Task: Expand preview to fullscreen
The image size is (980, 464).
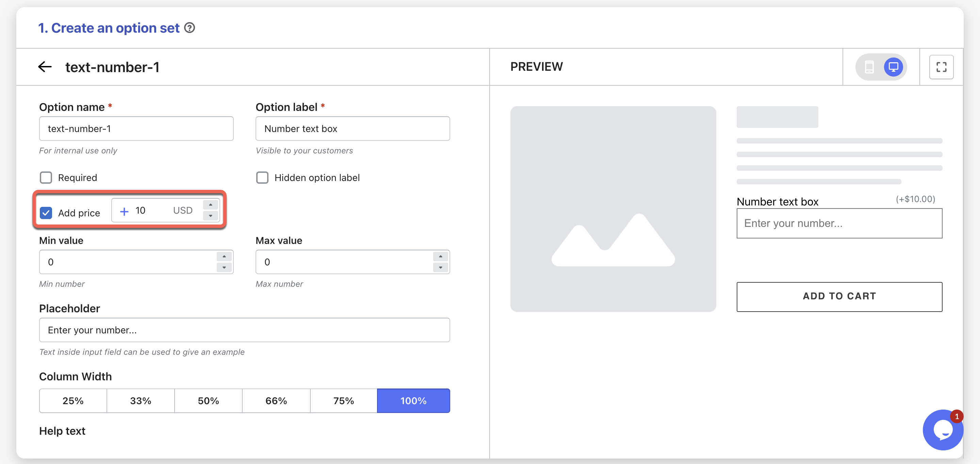Action: click(941, 67)
